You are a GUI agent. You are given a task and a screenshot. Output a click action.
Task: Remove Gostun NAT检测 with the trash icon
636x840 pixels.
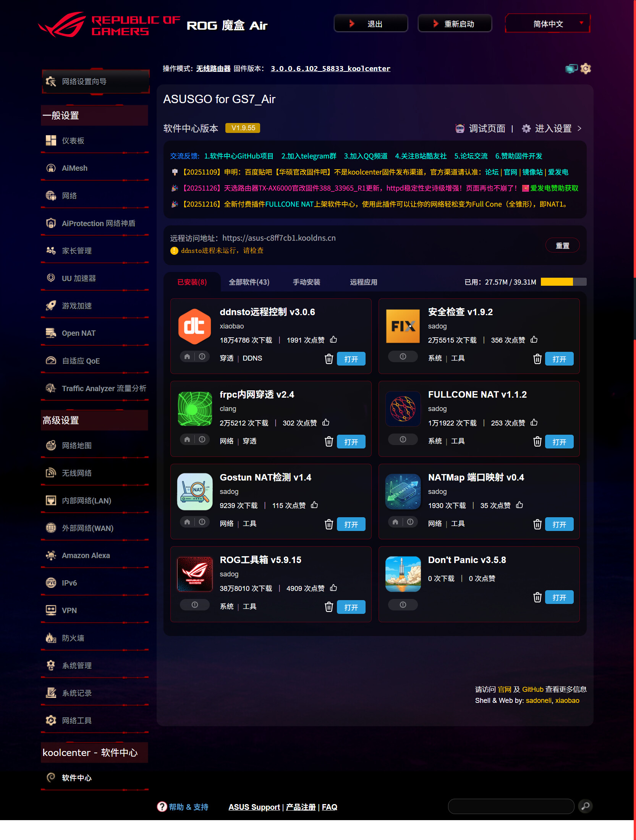329,524
